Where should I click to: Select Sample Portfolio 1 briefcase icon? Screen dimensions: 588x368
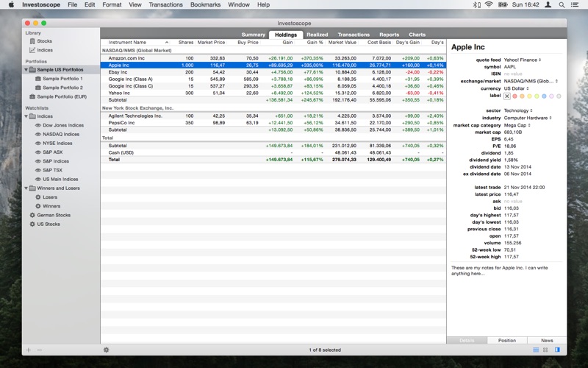38,79
